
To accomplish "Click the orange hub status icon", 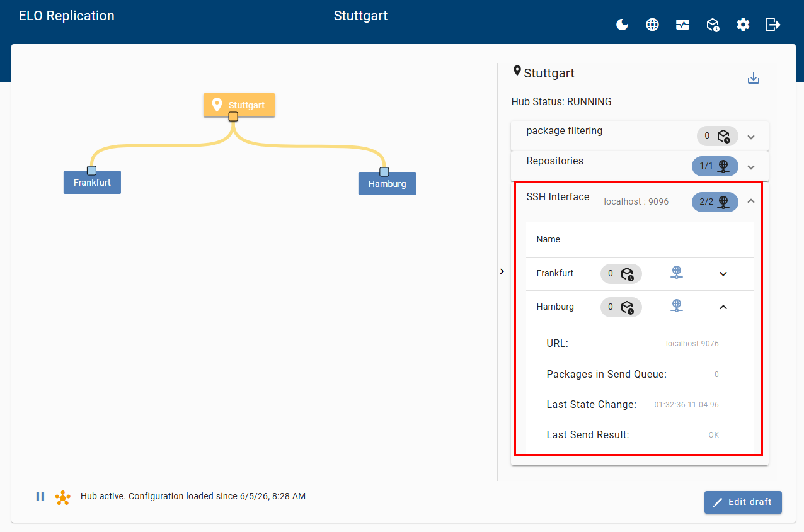I will point(62,497).
